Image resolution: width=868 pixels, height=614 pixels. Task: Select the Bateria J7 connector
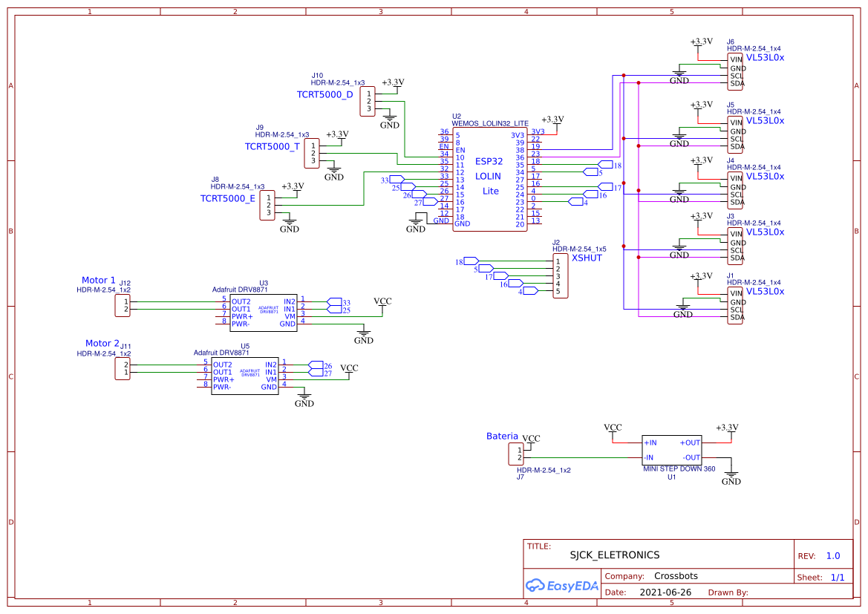pyautogui.click(x=516, y=454)
